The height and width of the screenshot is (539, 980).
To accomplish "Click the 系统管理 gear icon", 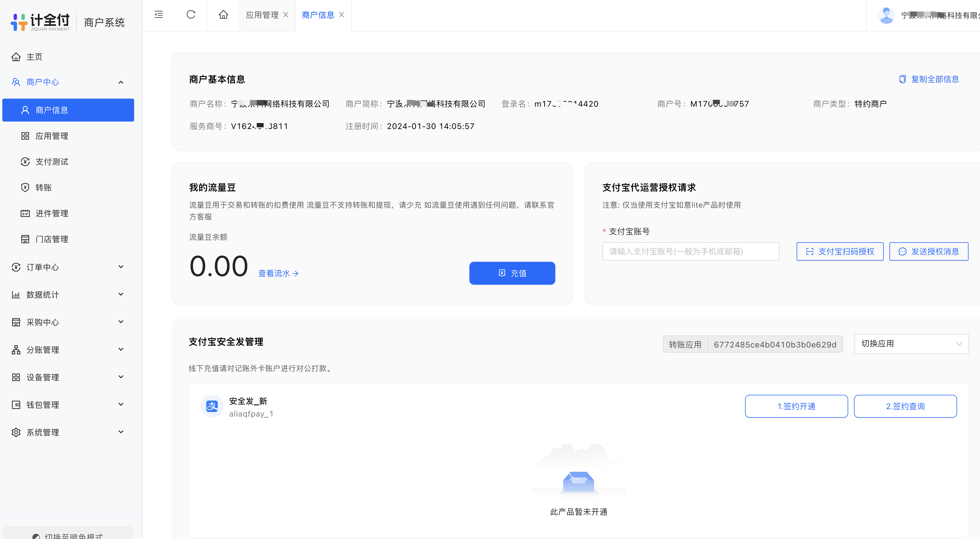I will (16, 432).
